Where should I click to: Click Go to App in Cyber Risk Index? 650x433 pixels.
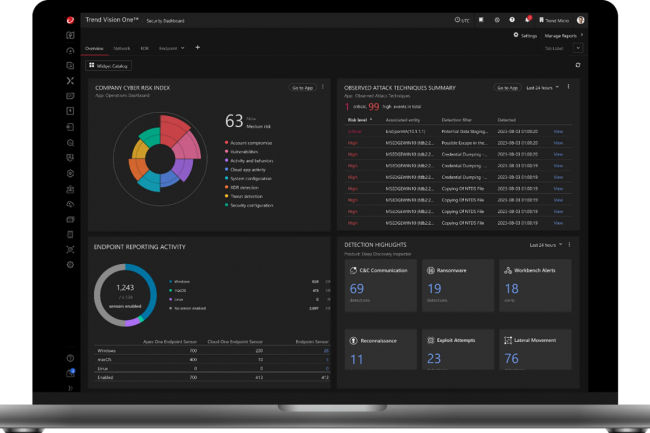[x=303, y=88]
